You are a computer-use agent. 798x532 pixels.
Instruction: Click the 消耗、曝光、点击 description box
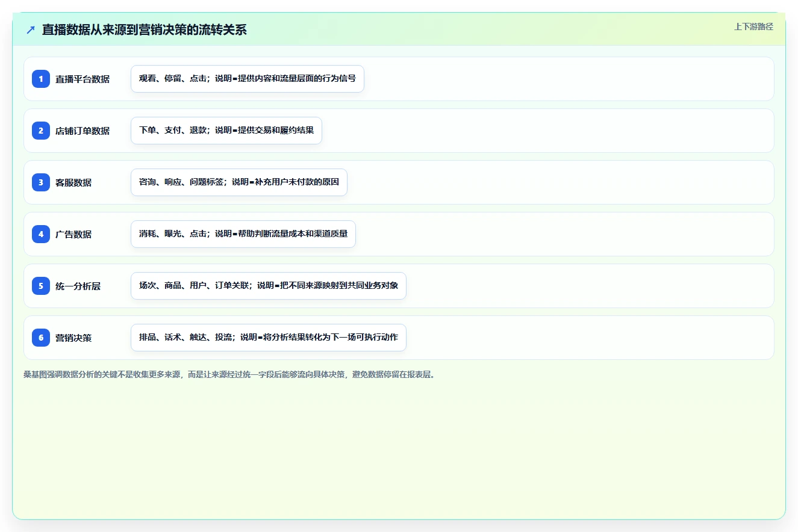pos(243,234)
